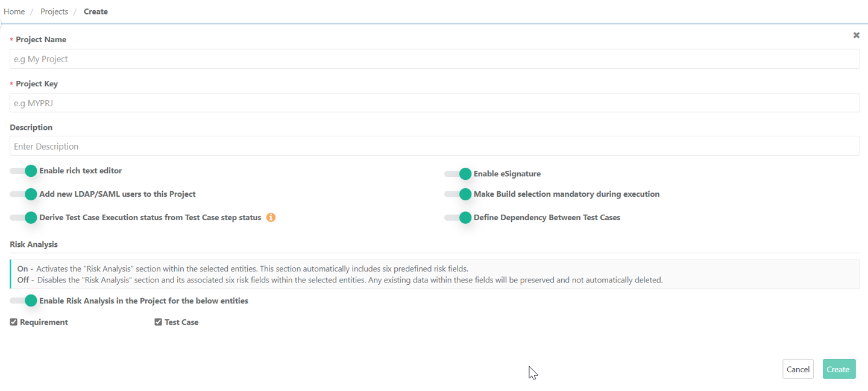Screen dimensions: 868x391
Task: Toggle Enable eSignature switch
Action: (x=458, y=174)
